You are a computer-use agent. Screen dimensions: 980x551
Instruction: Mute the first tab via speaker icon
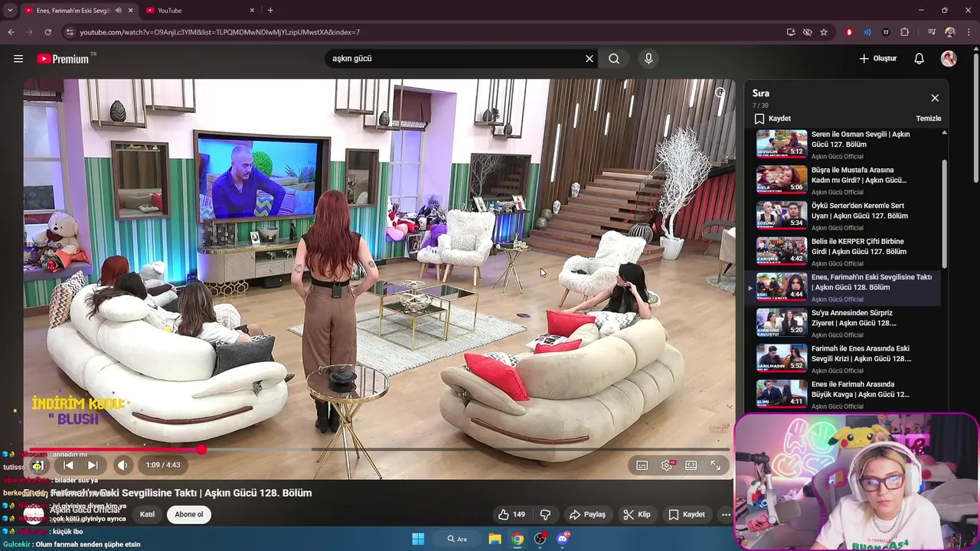[x=118, y=10]
